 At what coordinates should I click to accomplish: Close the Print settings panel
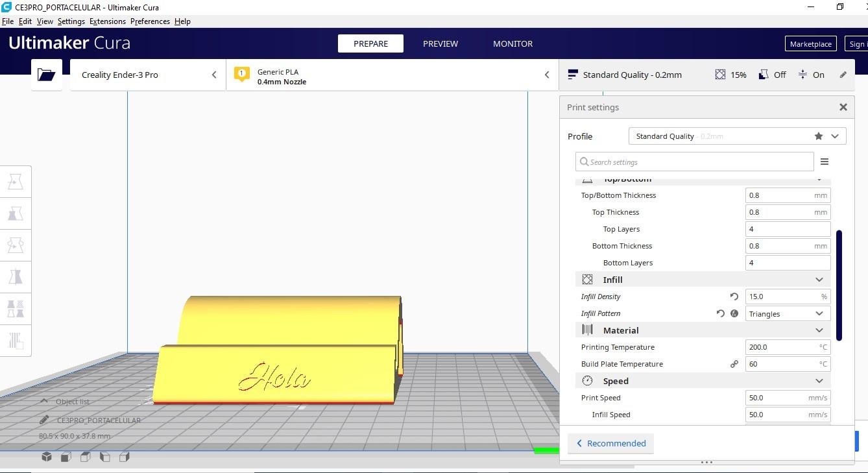point(843,107)
